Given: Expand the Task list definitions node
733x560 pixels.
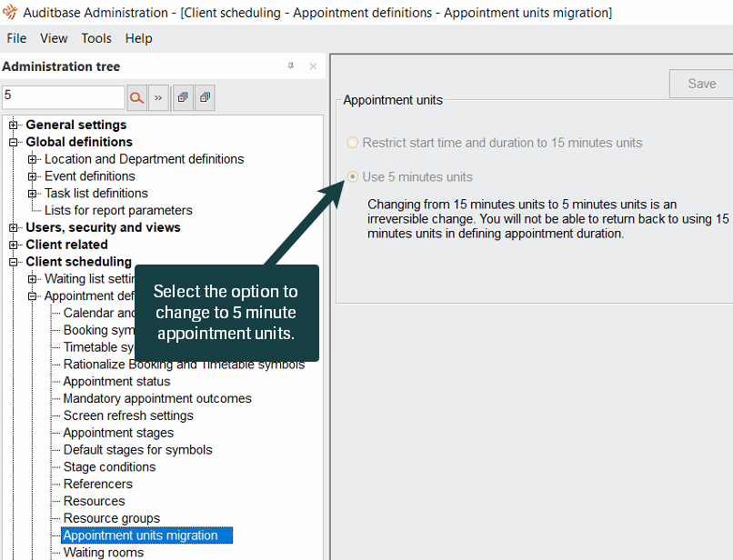Looking at the screenshot, I should (x=32, y=194).
